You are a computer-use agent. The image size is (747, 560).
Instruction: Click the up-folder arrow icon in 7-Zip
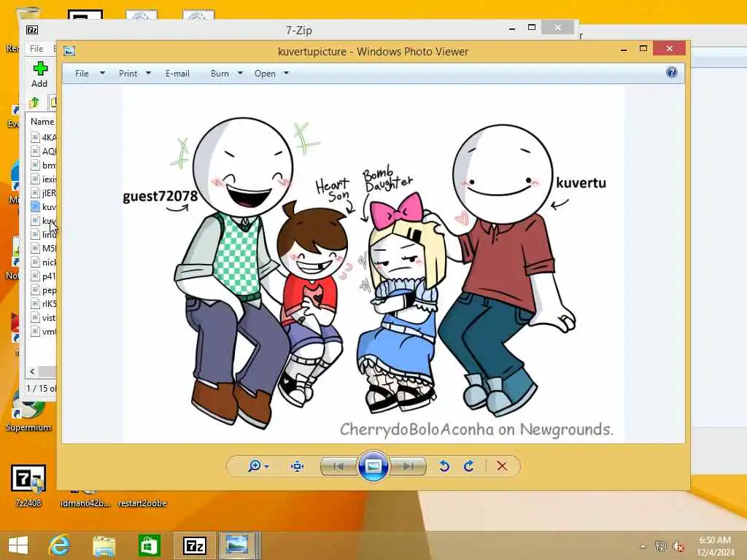(x=34, y=102)
